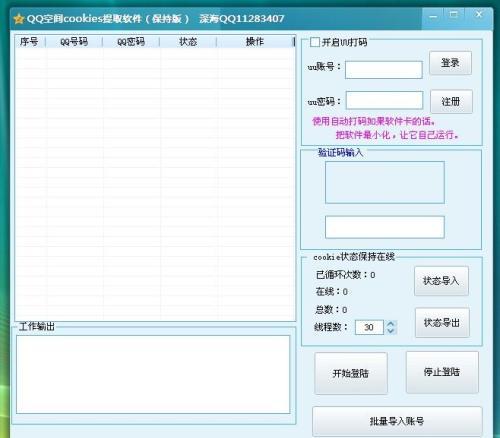Click the 停止登陆 button
Viewport: 500px width, 438px height.
(442, 372)
